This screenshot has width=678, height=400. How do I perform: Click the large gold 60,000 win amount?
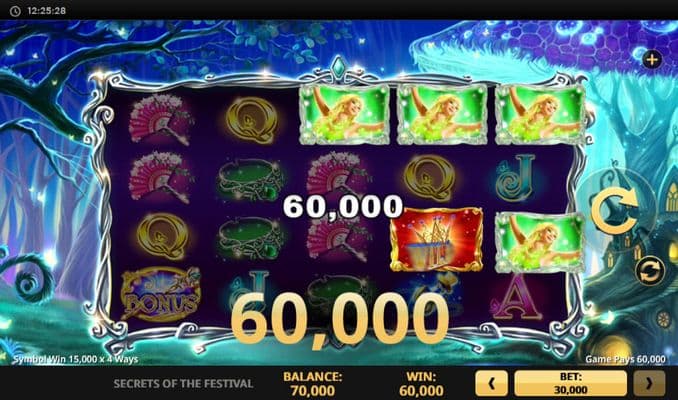click(340, 320)
